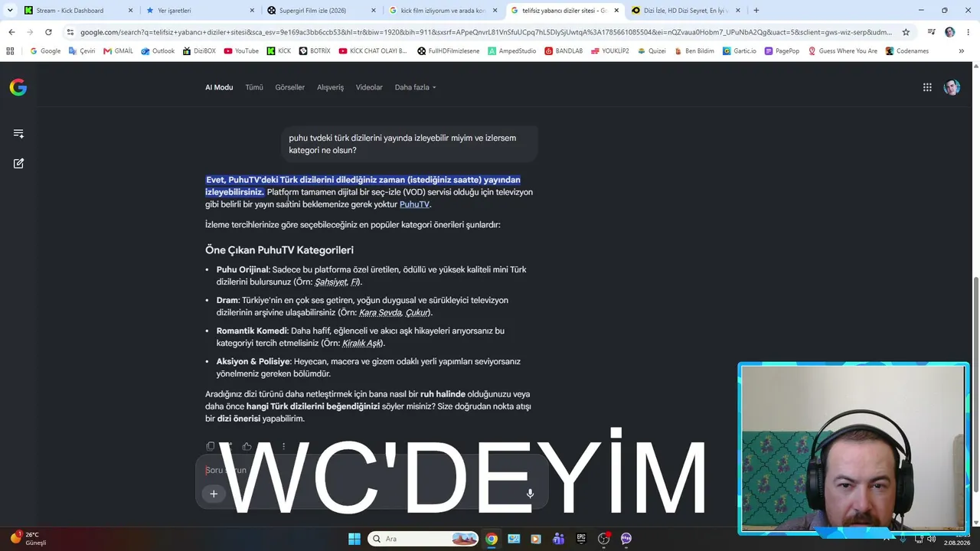Open the Google bookmark
This screenshot has height=551, width=980.
pyautogui.click(x=45, y=51)
